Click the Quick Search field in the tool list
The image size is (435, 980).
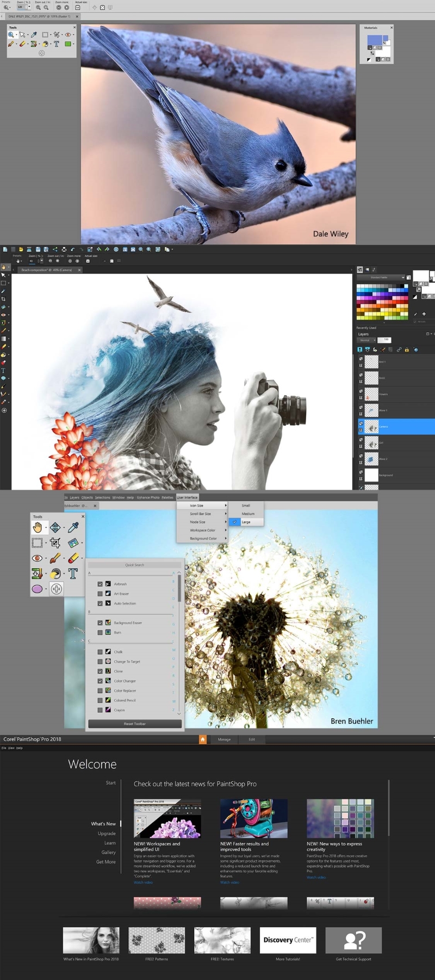coord(135,565)
